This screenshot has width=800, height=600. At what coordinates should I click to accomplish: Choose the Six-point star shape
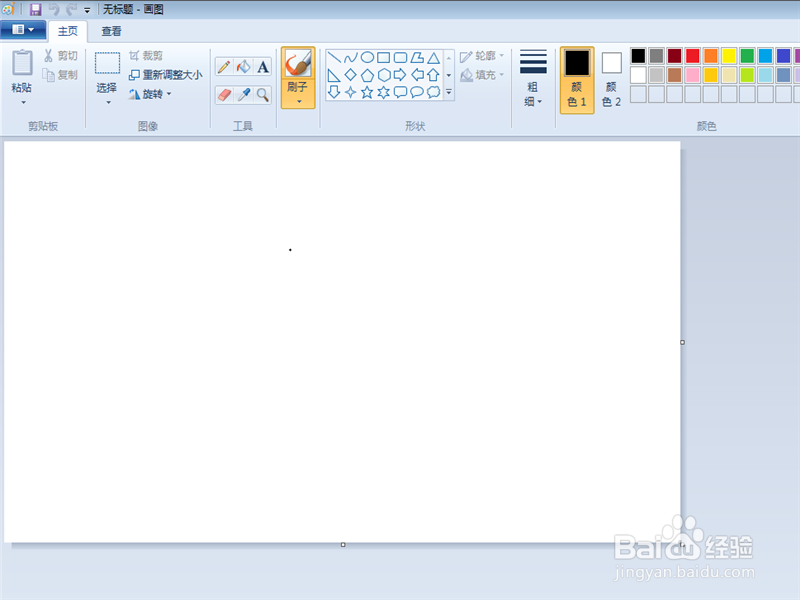[384, 92]
